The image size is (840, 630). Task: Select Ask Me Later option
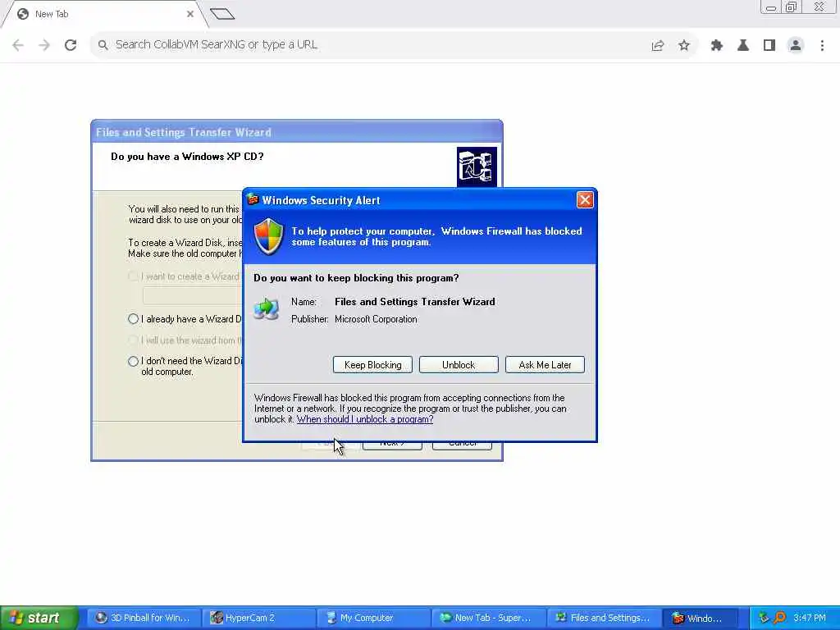pos(545,365)
